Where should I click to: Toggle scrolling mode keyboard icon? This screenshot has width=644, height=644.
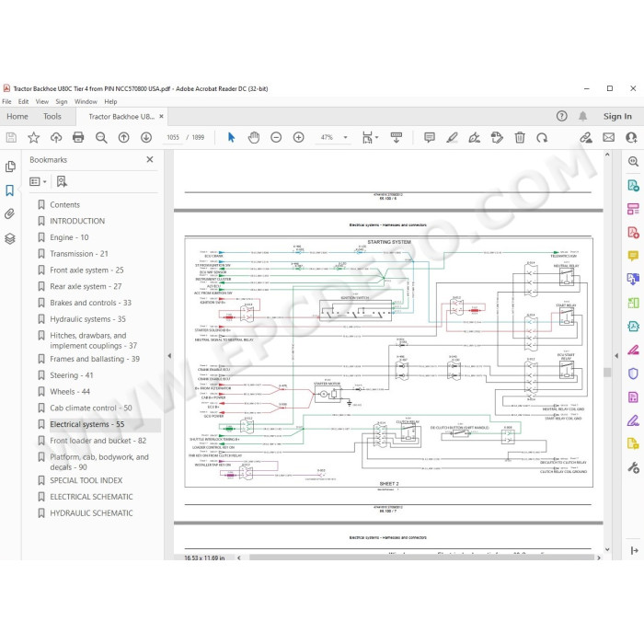(x=397, y=138)
